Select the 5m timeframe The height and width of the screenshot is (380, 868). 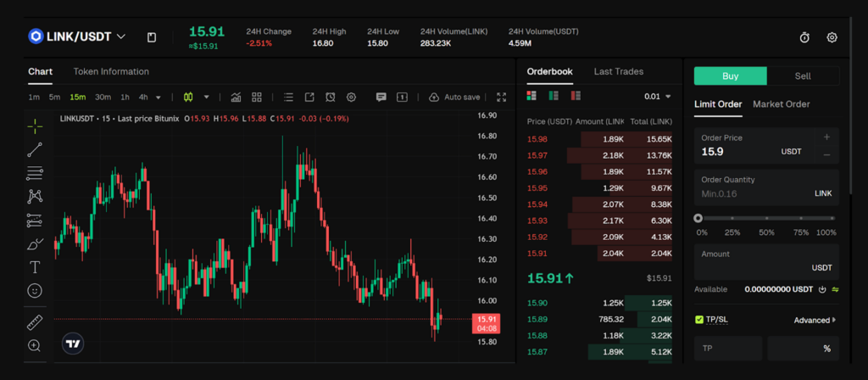pos(54,97)
